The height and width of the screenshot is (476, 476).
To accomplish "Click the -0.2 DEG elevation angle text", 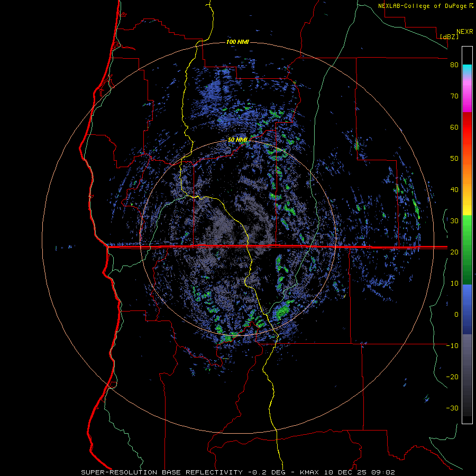I will [x=268, y=472].
